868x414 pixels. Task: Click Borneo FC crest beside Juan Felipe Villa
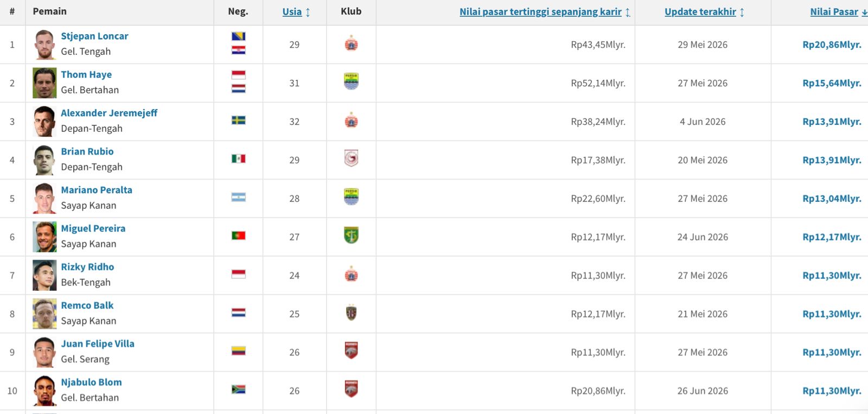pos(351,351)
